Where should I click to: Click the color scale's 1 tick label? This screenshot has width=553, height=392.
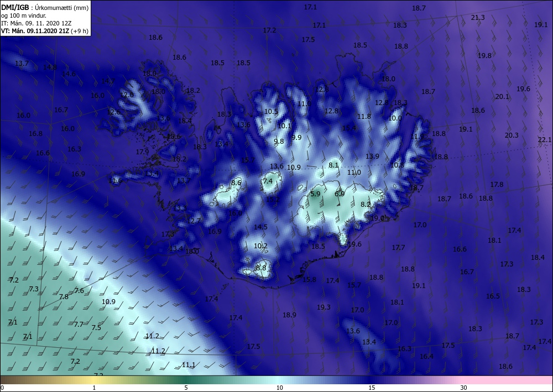94,388
